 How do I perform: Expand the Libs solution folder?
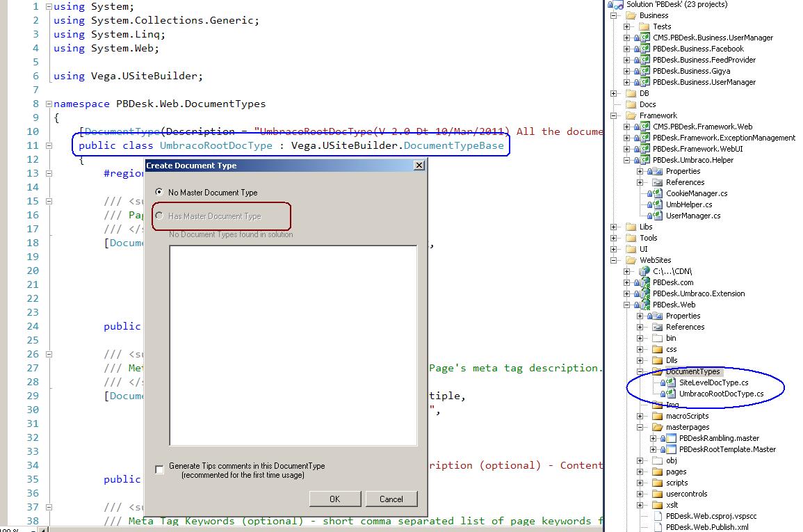coord(614,227)
